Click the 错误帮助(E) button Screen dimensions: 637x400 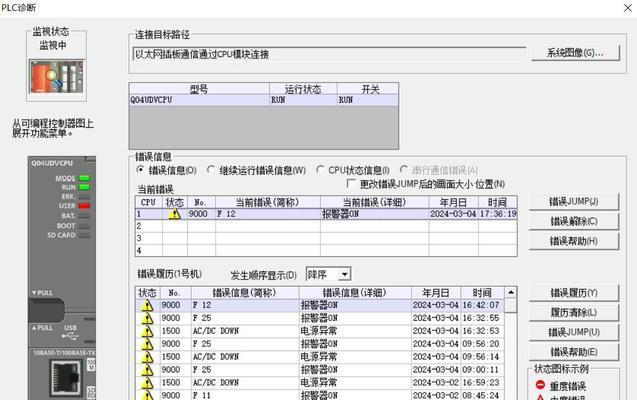coord(574,352)
